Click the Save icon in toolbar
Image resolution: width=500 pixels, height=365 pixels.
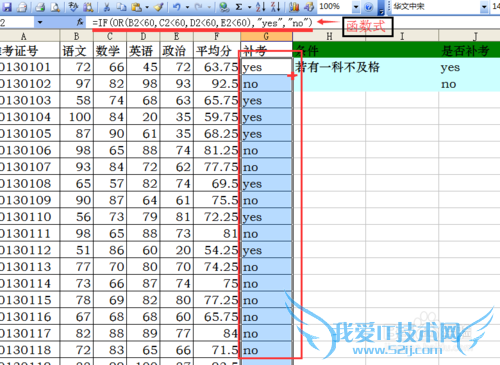coord(7,7)
